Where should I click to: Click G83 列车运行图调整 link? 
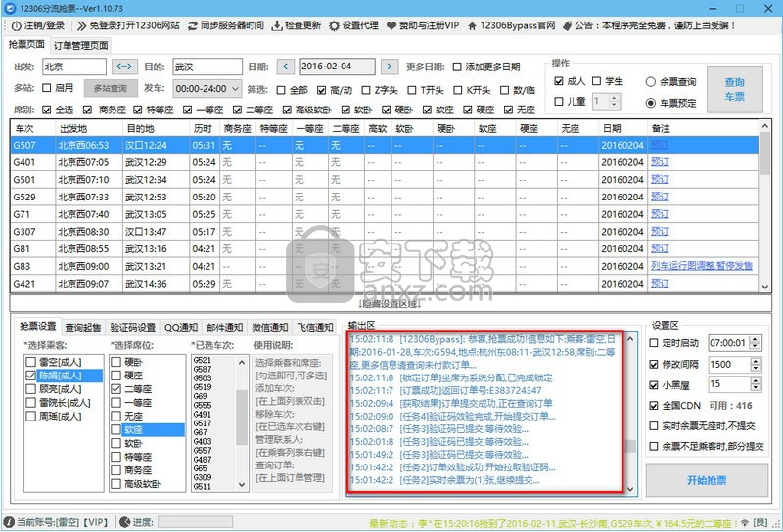click(x=701, y=266)
